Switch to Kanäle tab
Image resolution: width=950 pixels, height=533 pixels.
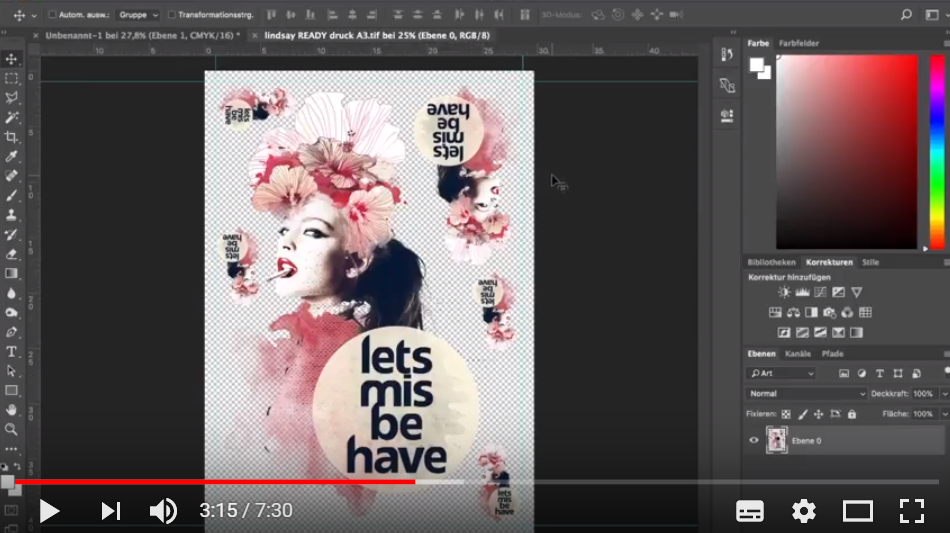tap(797, 354)
